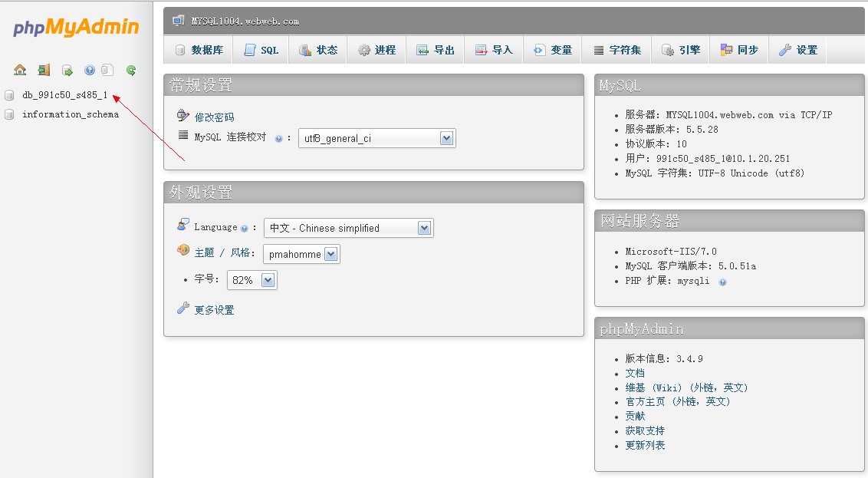This screenshot has height=478, width=868.
Task: Click the database icon beside information_schema
Action: tap(9, 114)
